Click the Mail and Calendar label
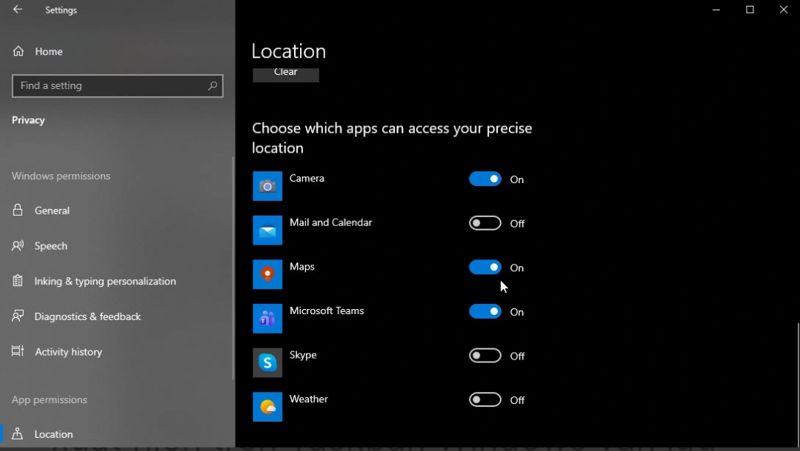Image resolution: width=800 pixels, height=451 pixels. tap(331, 222)
